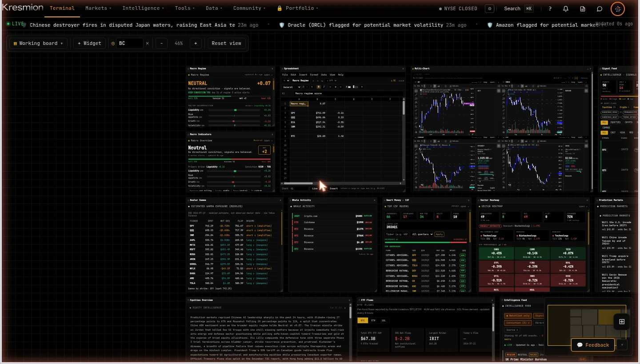Open the Spreadsheet Format menu
Screen dimensions: 640x364
point(314,75)
